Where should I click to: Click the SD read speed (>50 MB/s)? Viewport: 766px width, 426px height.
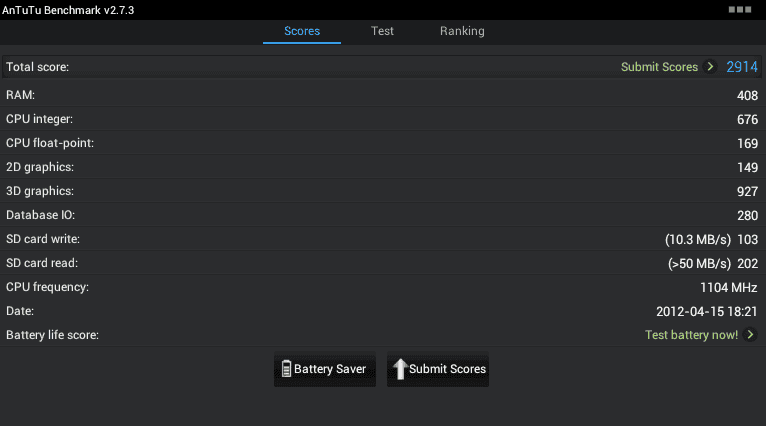(699, 263)
